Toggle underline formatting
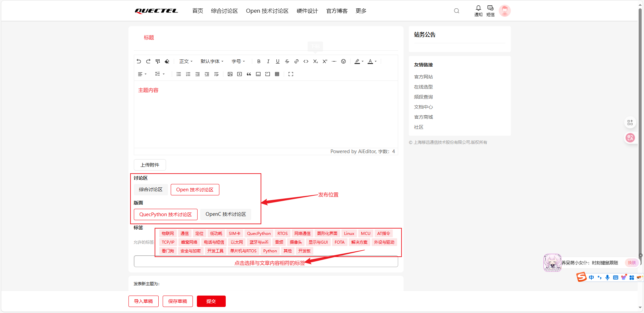 (277, 61)
